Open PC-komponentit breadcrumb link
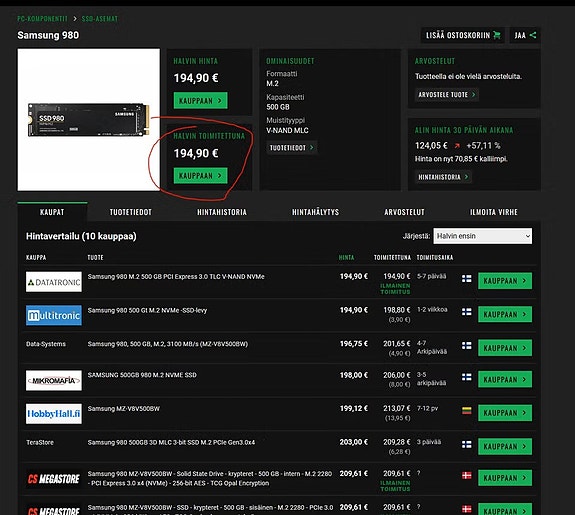The height and width of the screenshot is (515, 575). 43,19
